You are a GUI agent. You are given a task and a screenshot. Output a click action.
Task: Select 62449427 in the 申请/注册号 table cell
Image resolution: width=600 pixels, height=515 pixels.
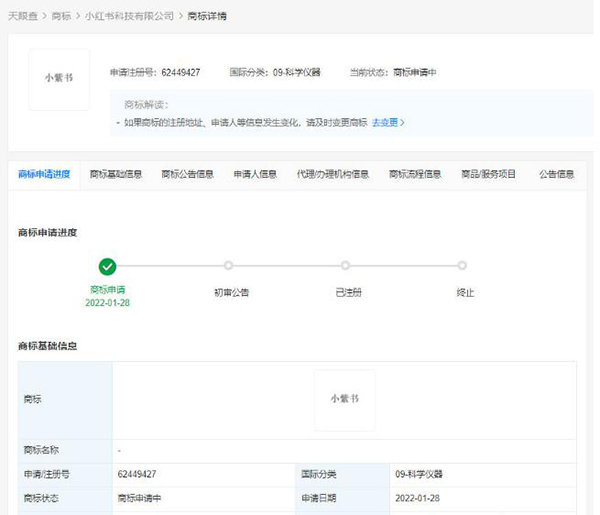tap(137, 474)
